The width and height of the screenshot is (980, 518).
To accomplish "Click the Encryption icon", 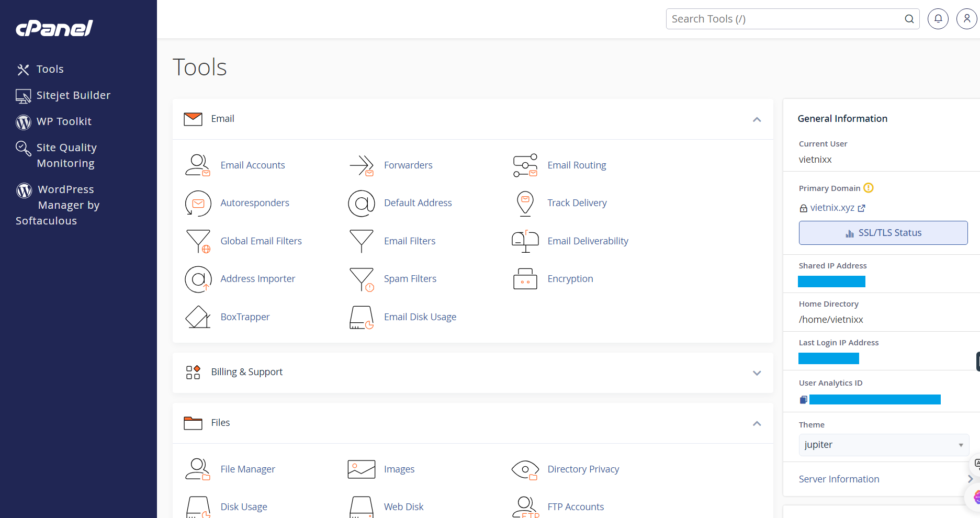I will click(525, 279).
